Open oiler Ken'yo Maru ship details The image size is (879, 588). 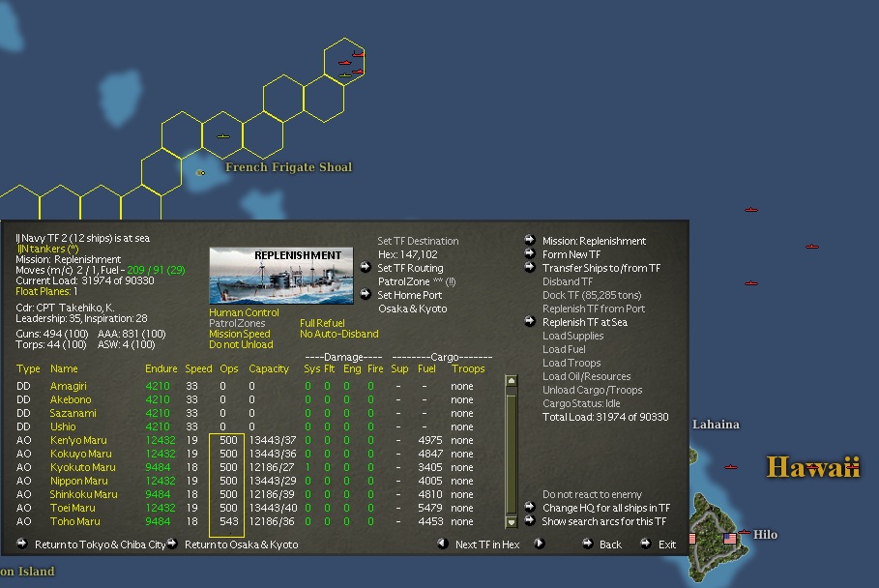[78, 440]
